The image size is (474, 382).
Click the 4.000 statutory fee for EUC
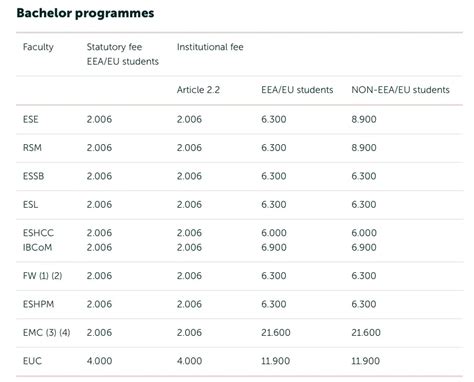point(99,361)
